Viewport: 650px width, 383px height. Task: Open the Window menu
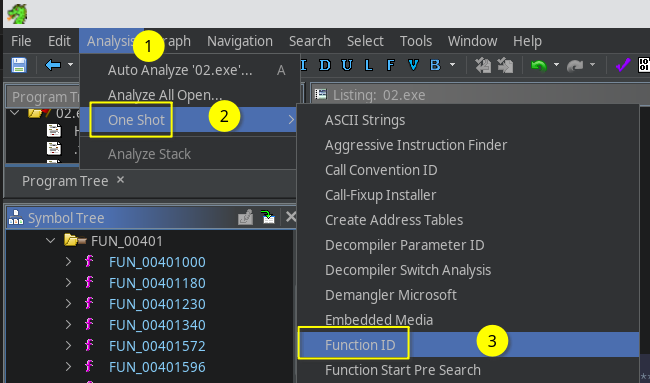click(x=473, y=41)
